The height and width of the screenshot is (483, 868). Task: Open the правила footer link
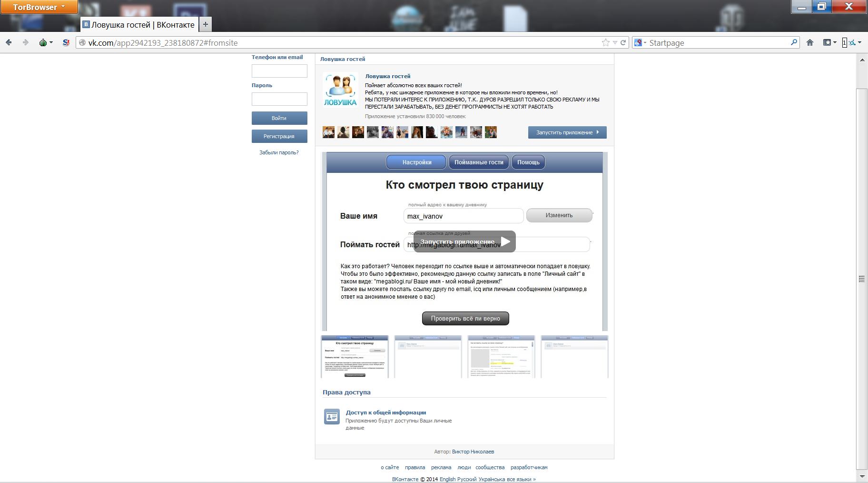point(415,467)
